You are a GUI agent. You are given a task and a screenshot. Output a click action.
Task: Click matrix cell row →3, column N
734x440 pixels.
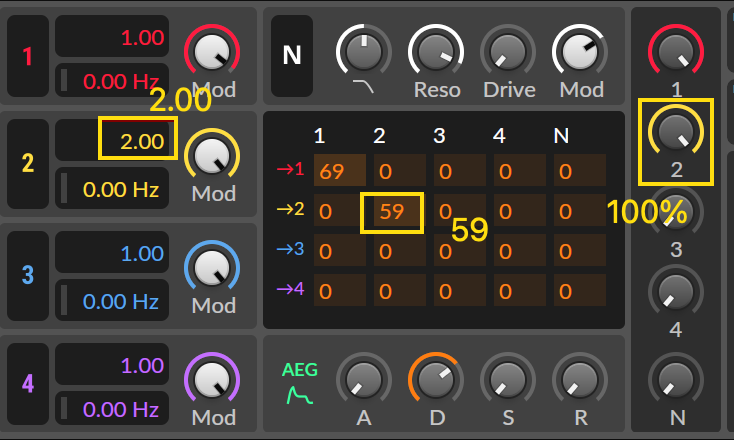click(x=580, y=250)
